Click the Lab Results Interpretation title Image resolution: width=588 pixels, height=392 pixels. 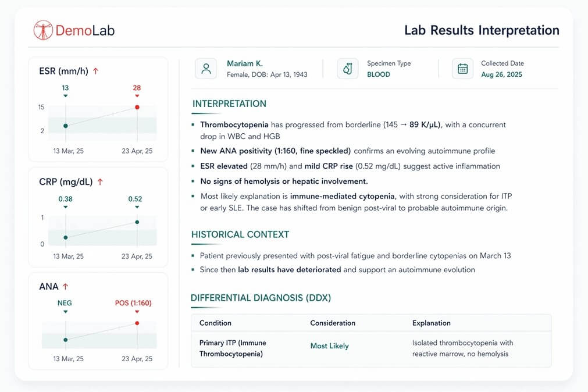(x=482, y=30)
